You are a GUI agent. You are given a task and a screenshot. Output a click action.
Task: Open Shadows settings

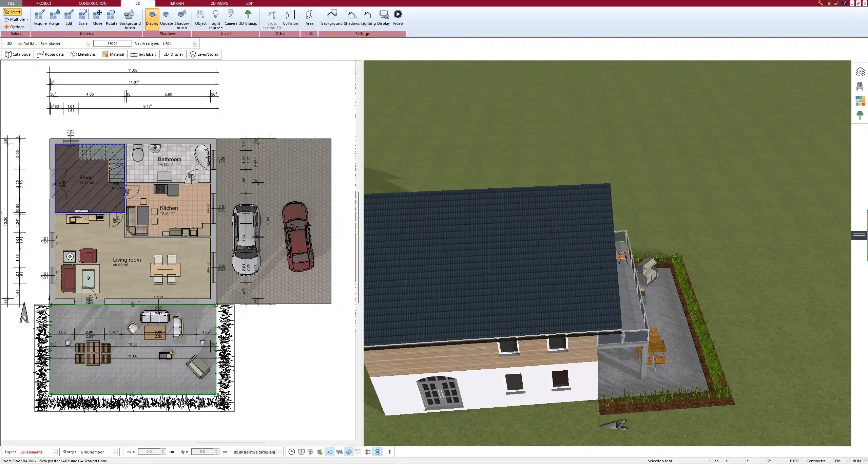tap(352, 18)
